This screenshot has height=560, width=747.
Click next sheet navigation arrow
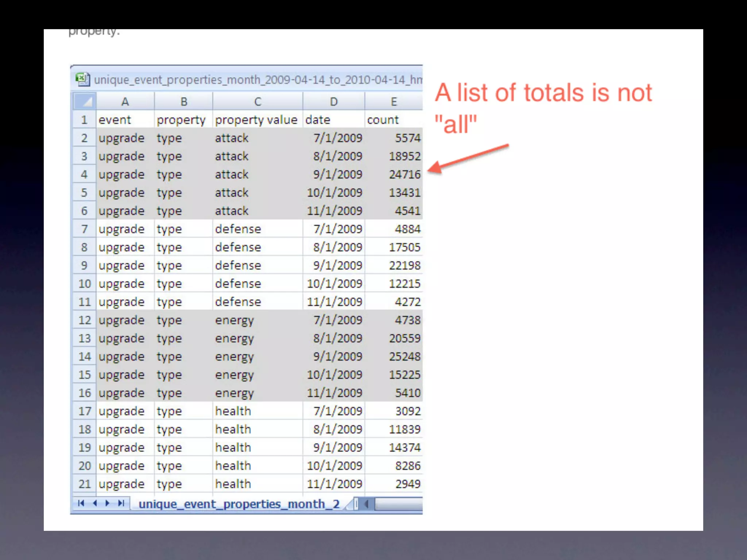(x=108, y=503)
